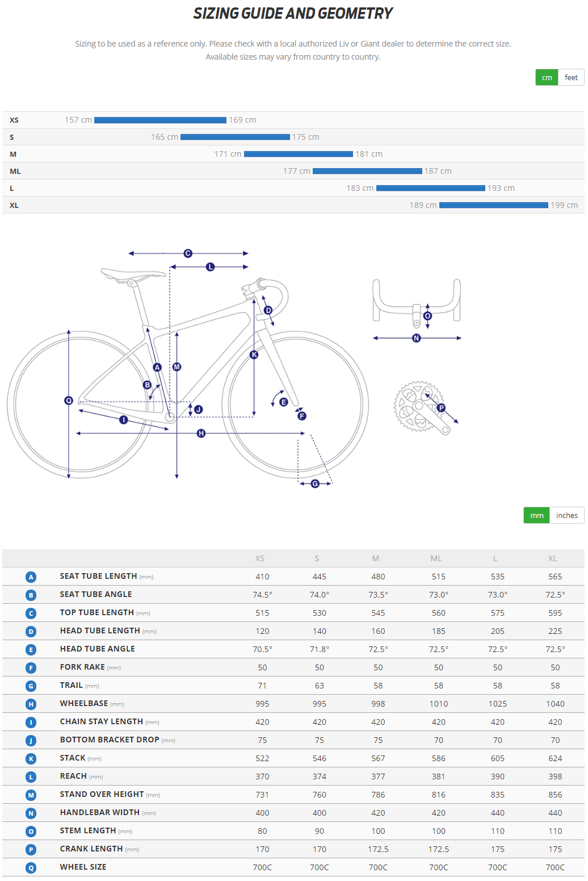Image resolution: width=588 pixels, height=881 pixels.
Task: Select the E head tube angle marker
Action: click(283, 401)
